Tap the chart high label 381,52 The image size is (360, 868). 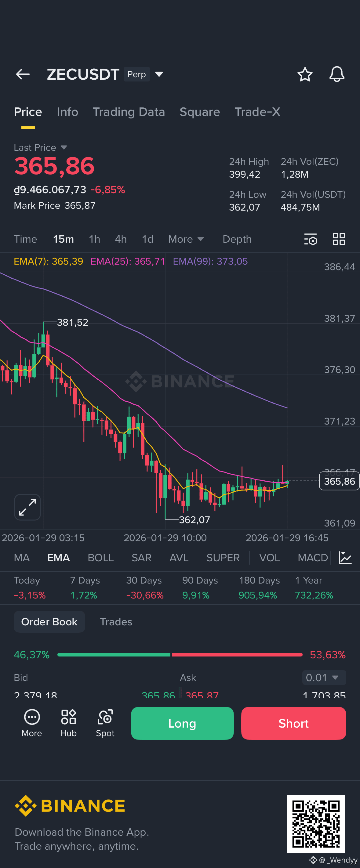point(72,323)
